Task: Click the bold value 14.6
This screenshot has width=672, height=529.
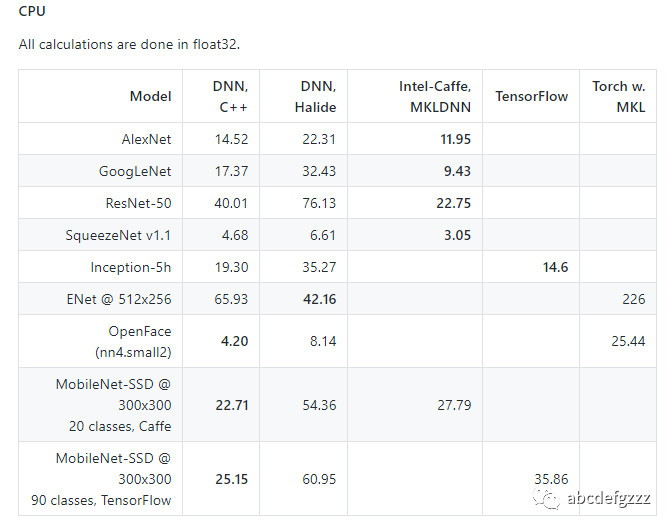Action: point(555,267)
